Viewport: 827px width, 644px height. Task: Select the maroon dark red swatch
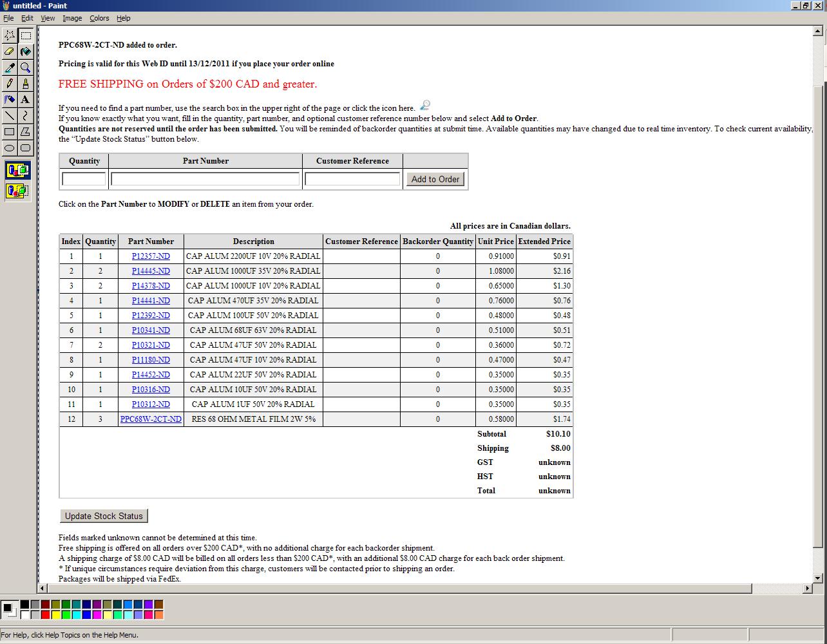pos(45,604)
